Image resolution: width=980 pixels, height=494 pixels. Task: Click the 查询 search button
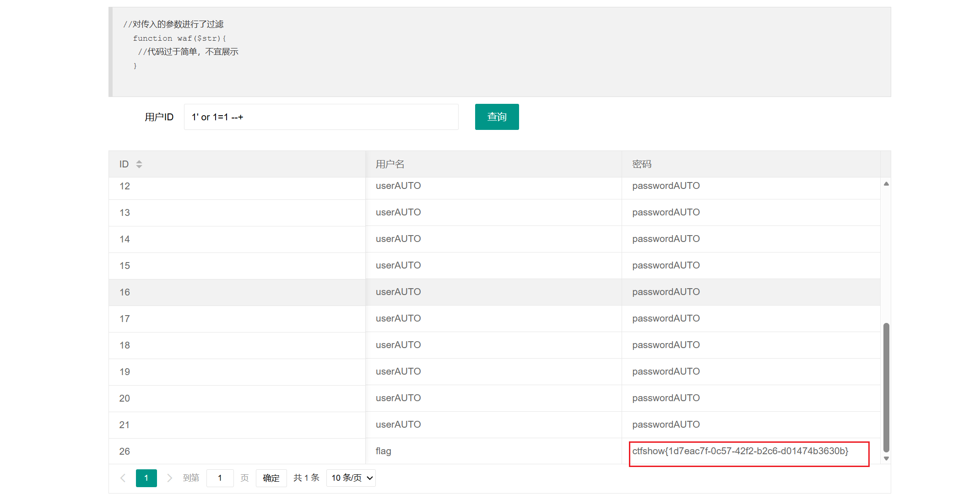[497, 117]
